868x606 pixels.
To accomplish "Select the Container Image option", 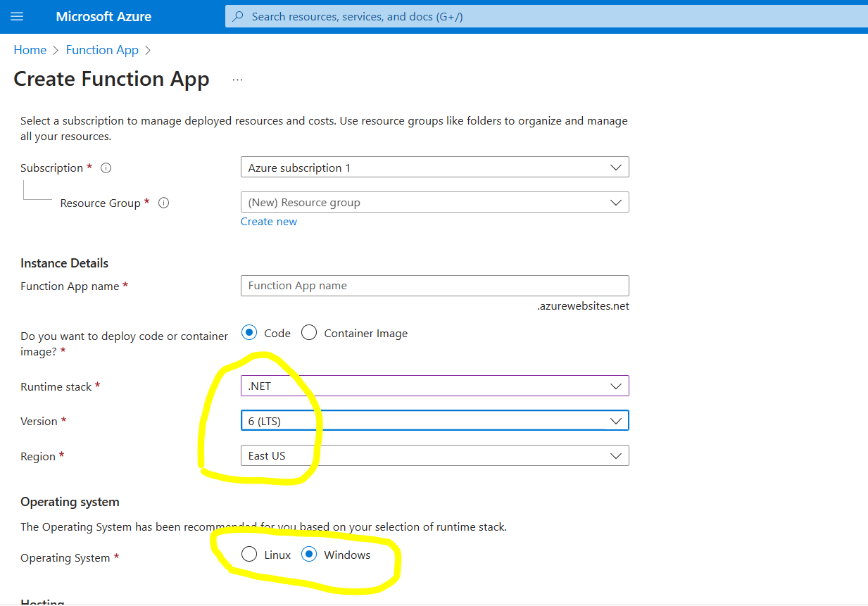I will click(x=309, y=333).
